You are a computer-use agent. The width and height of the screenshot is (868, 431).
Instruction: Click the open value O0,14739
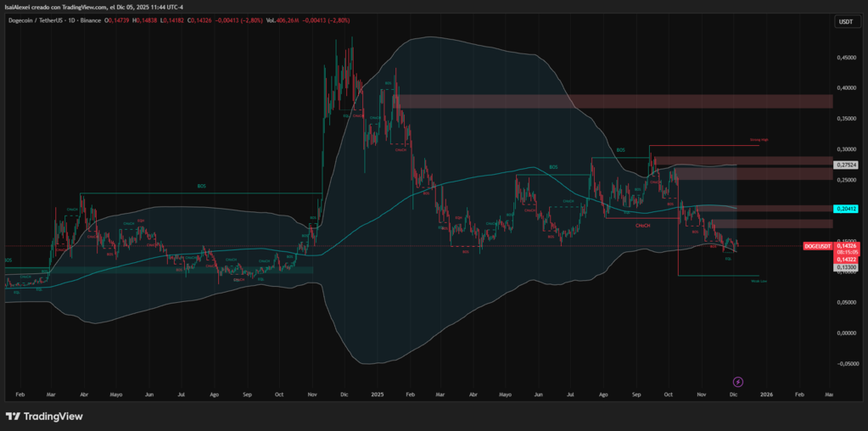point(116,20)
